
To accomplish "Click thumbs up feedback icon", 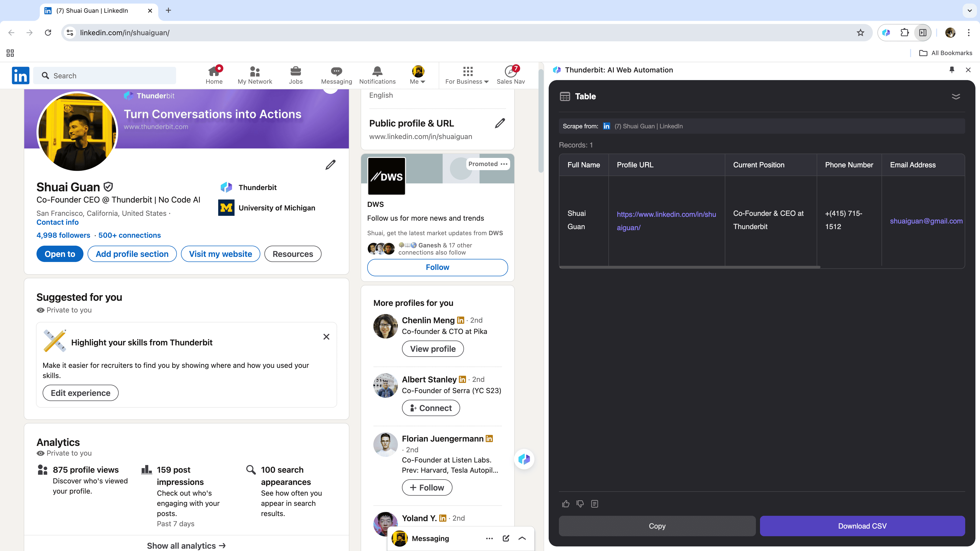I will tap(566, 504).
